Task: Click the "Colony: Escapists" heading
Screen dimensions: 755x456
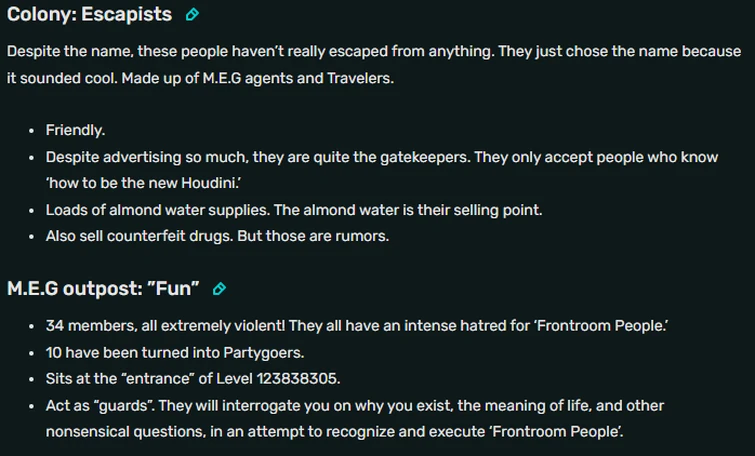Action: [89, 15]
